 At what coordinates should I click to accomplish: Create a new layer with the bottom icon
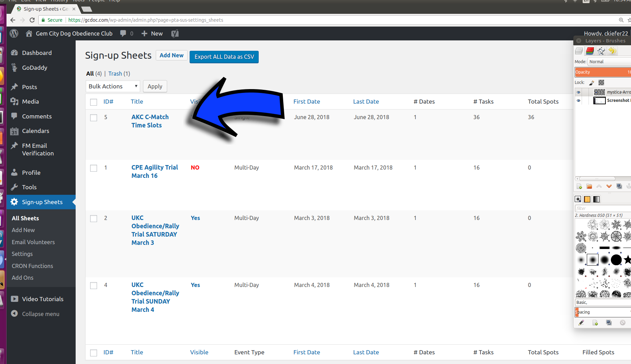pos(580,186)
